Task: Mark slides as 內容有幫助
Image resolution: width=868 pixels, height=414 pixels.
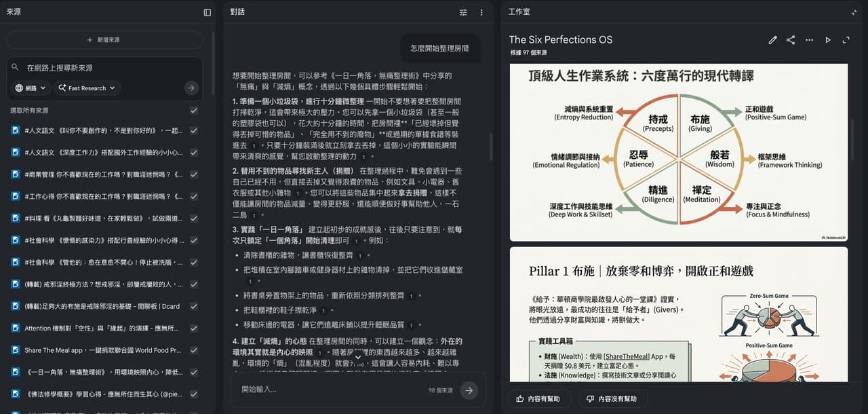Action: [539, 399]
